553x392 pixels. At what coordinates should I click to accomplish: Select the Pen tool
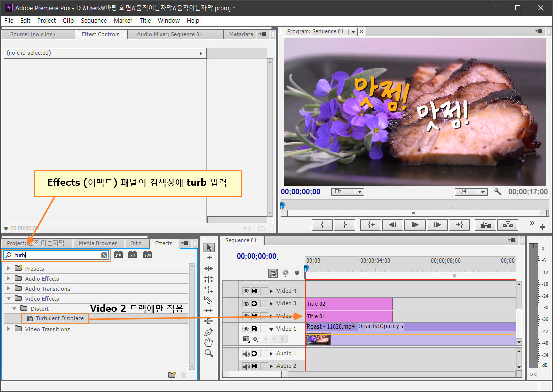[209, 332]
